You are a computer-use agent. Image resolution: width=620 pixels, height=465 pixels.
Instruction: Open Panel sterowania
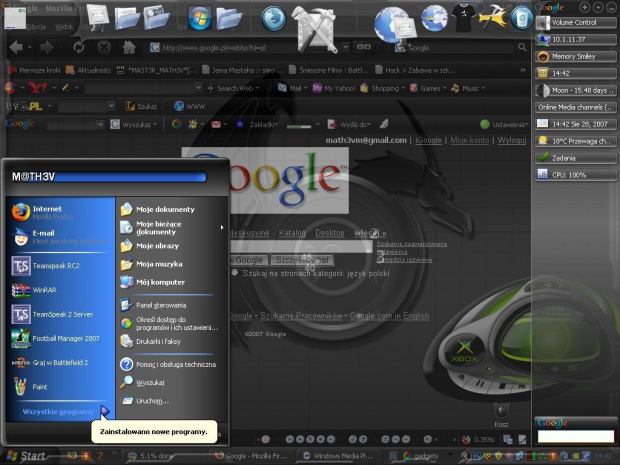click(x=172, y=305)
